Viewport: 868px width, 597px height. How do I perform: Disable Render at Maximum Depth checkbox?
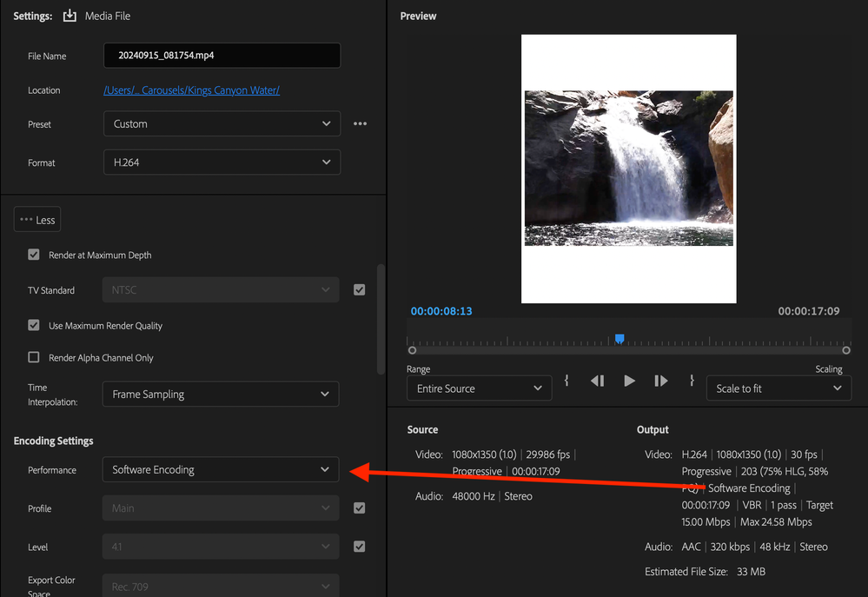34,255
